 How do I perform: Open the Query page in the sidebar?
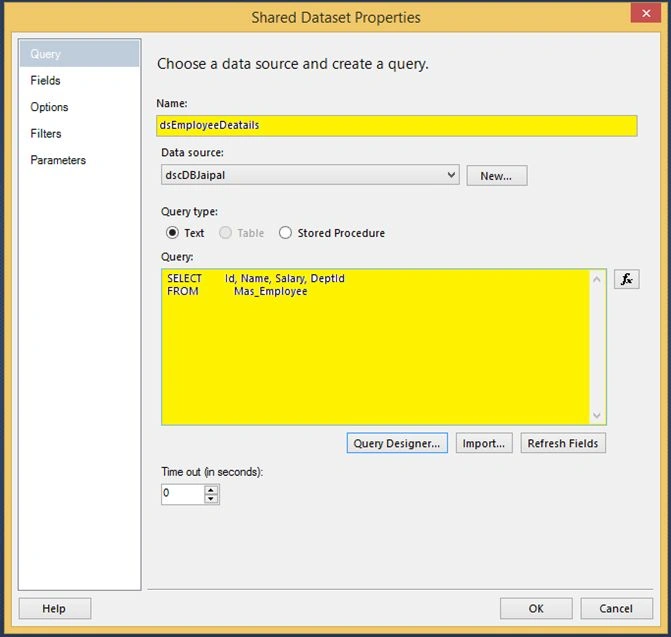coord(80,54)
